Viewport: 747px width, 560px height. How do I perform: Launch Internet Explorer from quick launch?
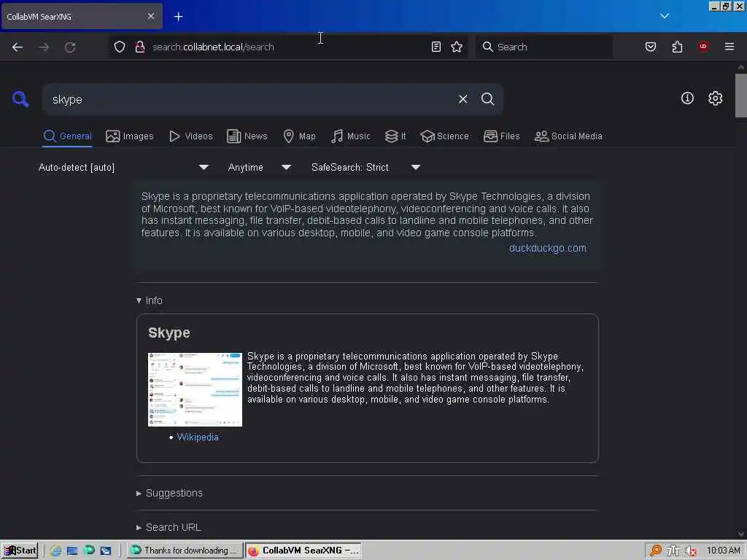pos(55,551)
